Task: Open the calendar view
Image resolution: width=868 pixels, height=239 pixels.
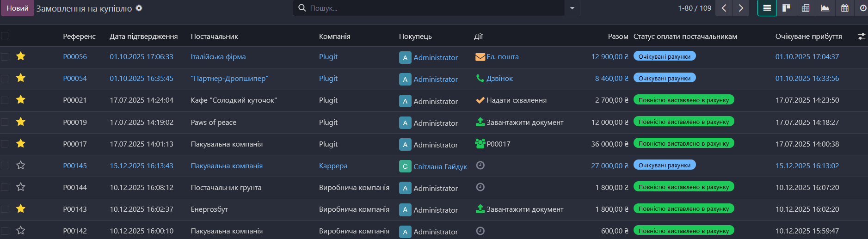Action: [844, 8]
